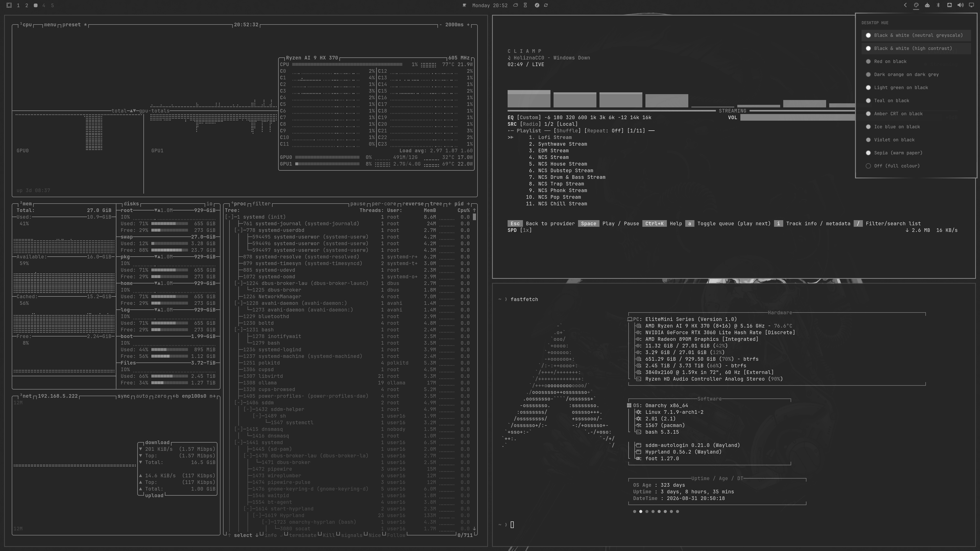
Task: Click the monitor display tray icon
Action: click(971, 5)
